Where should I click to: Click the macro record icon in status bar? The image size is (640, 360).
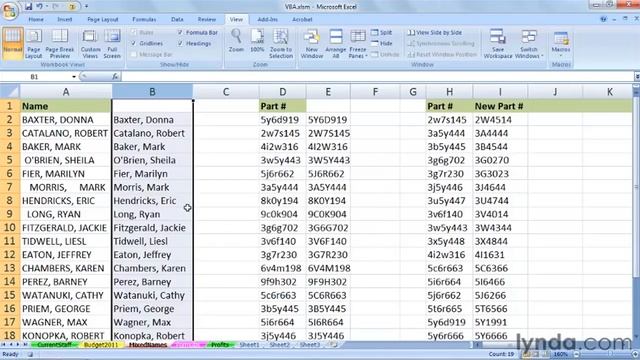[x=30, y=354]
